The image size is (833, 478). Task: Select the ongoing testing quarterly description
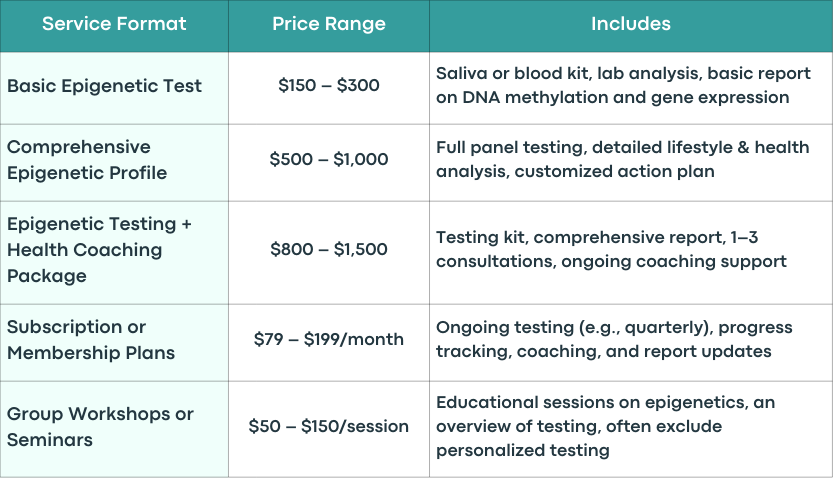point(614,339)
